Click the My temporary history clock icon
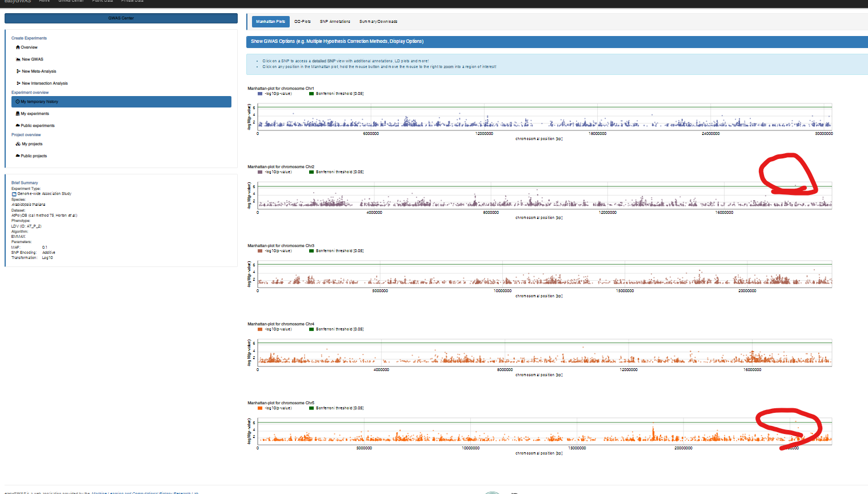Image resolution: width=868 pixels, height=494 pixels. [18, 102]
